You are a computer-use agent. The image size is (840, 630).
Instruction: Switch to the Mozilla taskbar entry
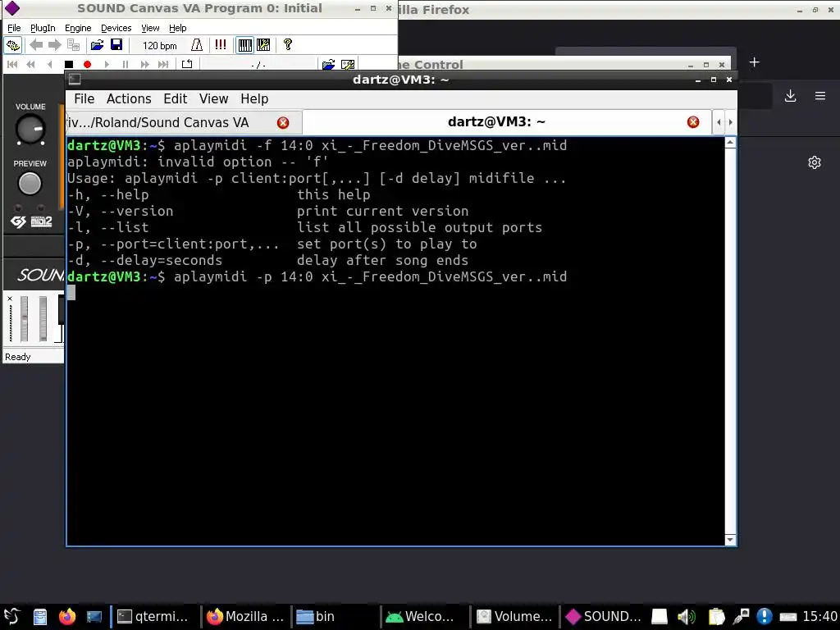click(245, 617)
